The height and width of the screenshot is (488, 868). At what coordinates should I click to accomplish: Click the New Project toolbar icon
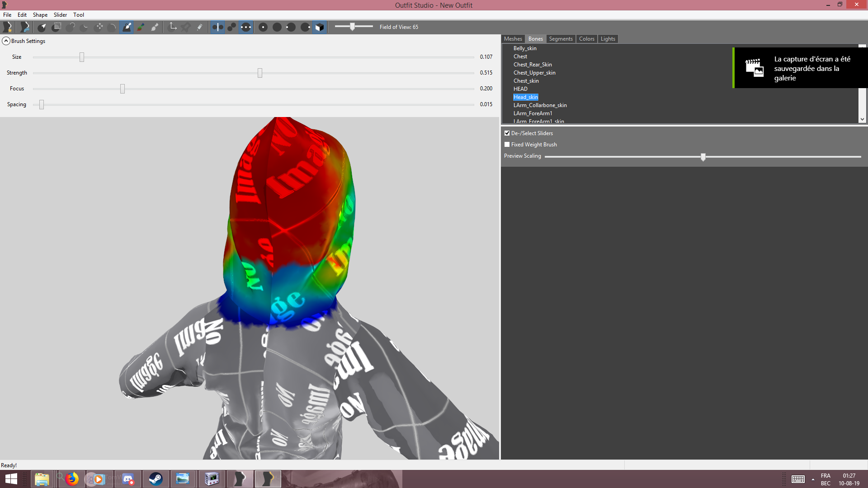point(7,27)
